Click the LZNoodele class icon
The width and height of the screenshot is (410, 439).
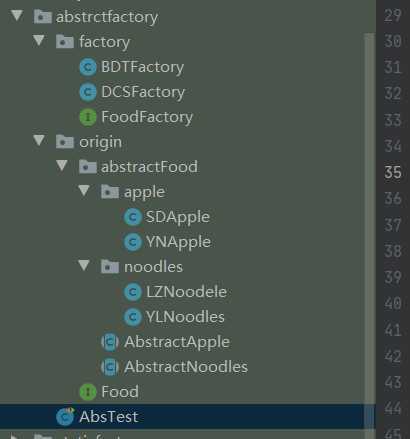coord(133,292)
